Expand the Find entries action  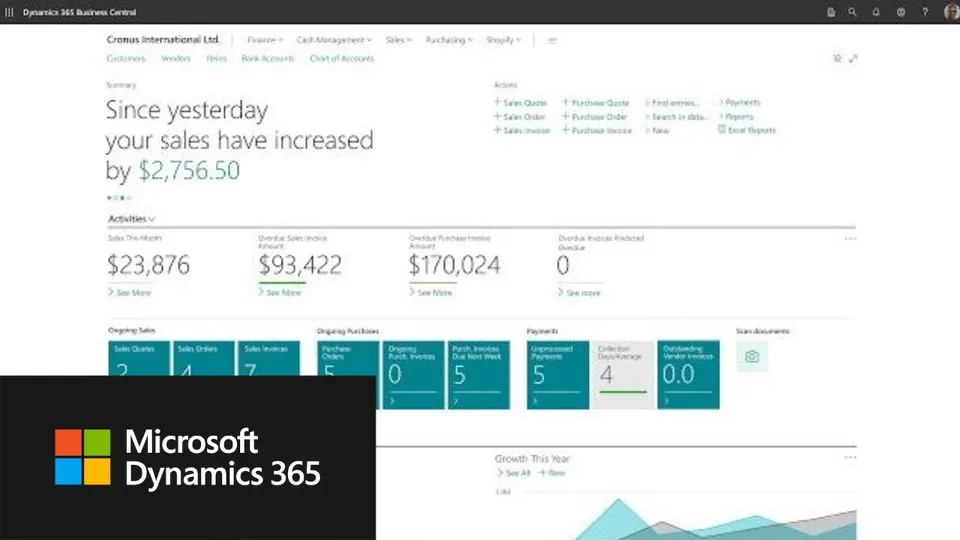click(672, 103)
